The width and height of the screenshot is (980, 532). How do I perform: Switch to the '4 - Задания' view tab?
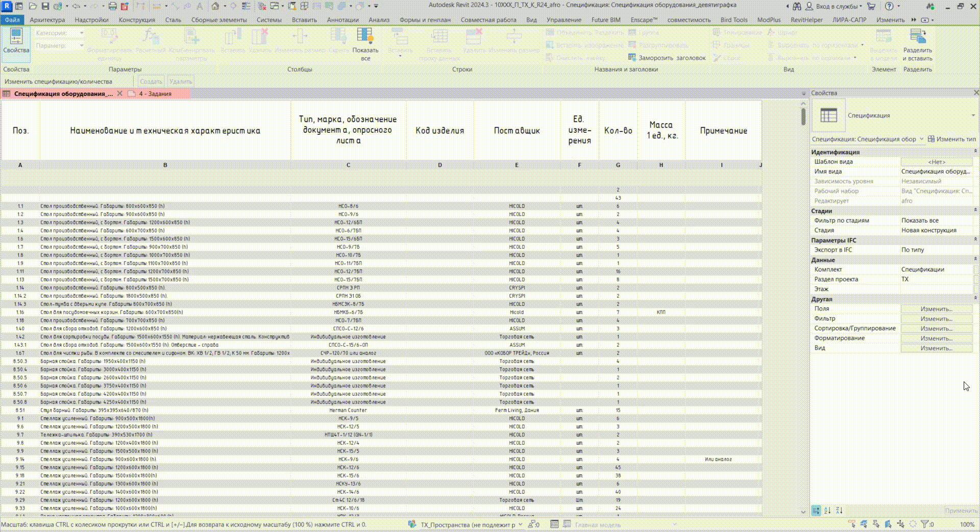[155, 94]
